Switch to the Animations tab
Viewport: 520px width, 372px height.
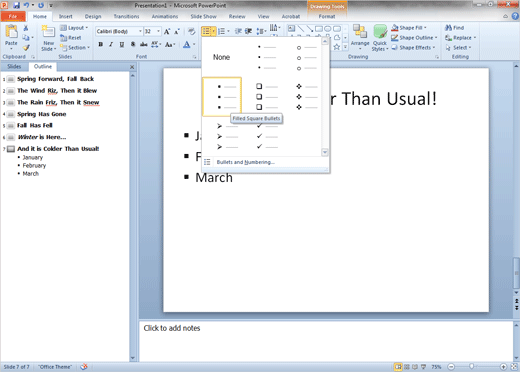point(165,16)
